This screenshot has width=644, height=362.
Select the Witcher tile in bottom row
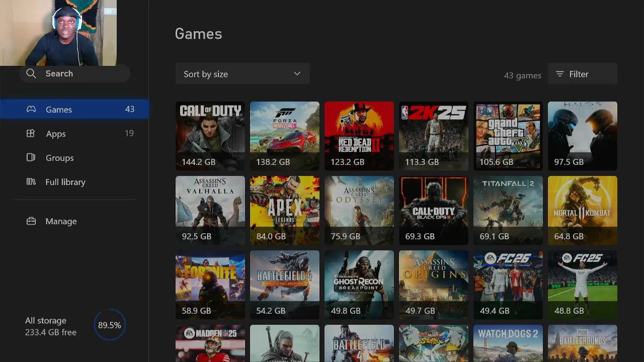[x=285, y=343]
